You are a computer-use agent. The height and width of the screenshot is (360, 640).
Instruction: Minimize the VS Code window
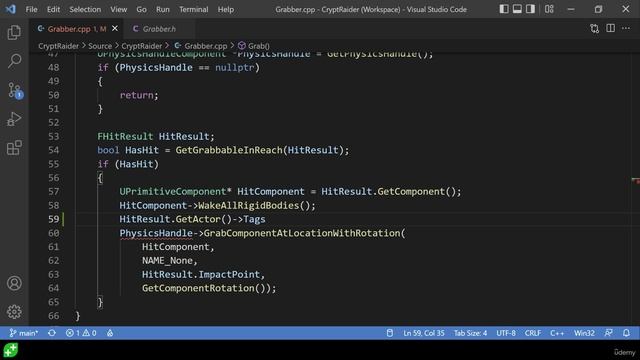click(x=571, y=9)
